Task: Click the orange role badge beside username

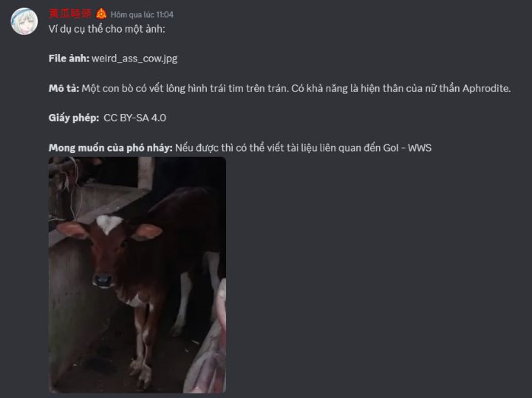Action: tap(101, 14)
